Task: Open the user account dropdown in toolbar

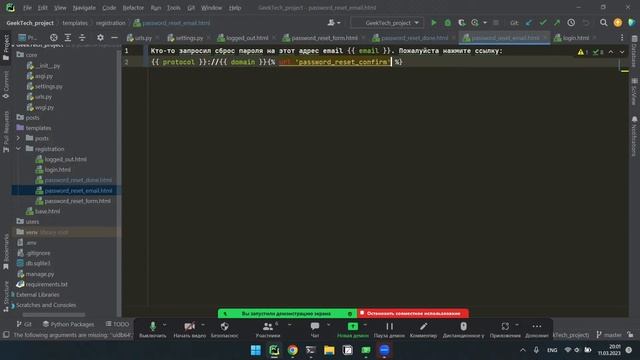Action: tap(333, 23)
